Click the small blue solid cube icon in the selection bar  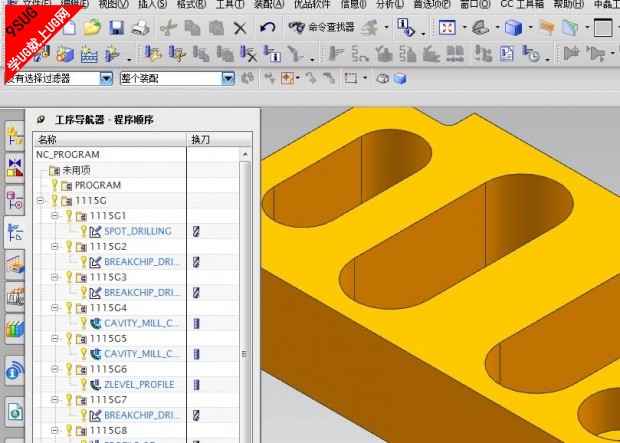400,78
